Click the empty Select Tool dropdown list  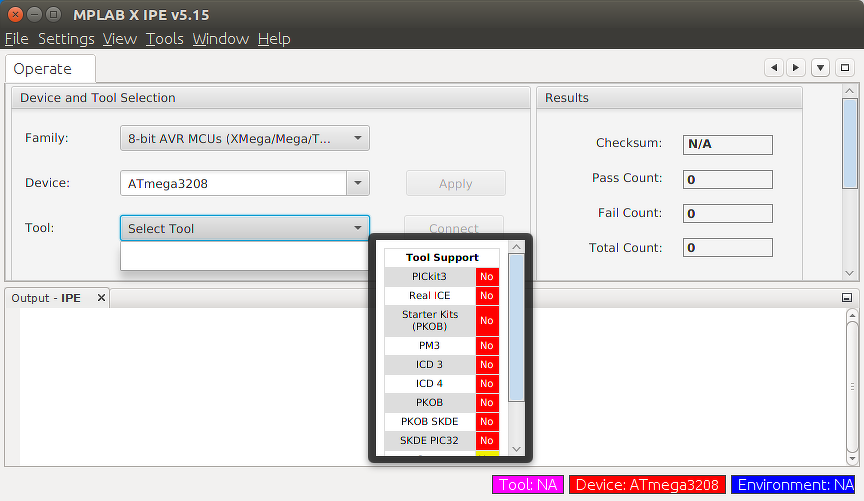(x=245, y=256)
